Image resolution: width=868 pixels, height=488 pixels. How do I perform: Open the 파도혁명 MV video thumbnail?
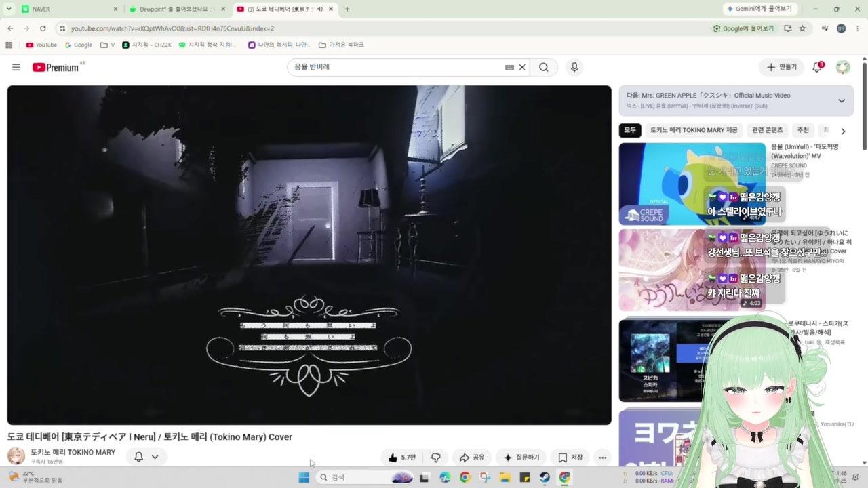[692, 184]
